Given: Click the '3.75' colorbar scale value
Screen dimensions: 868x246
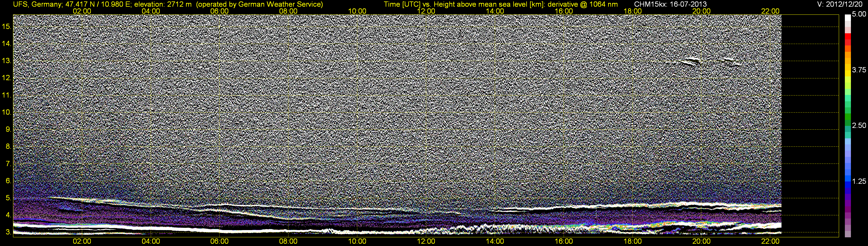Looking at the screenshot, I should click(x=859, y=70).
